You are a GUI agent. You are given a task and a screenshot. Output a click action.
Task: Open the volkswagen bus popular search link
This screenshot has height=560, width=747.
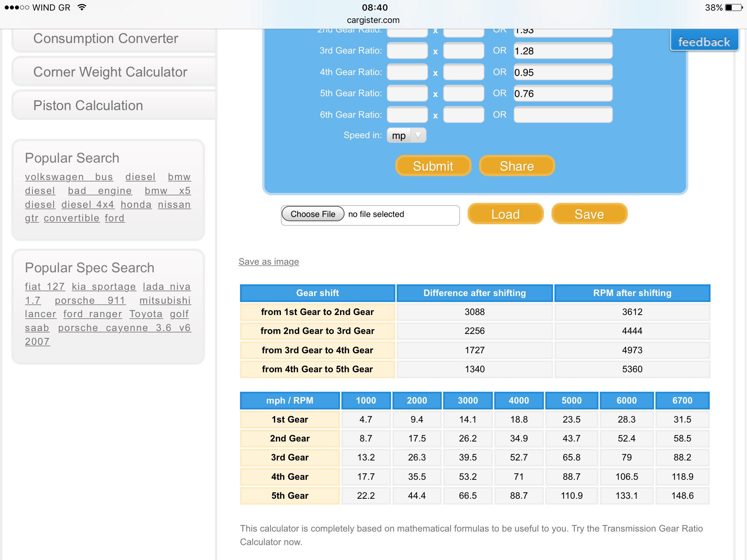(69, 177)
